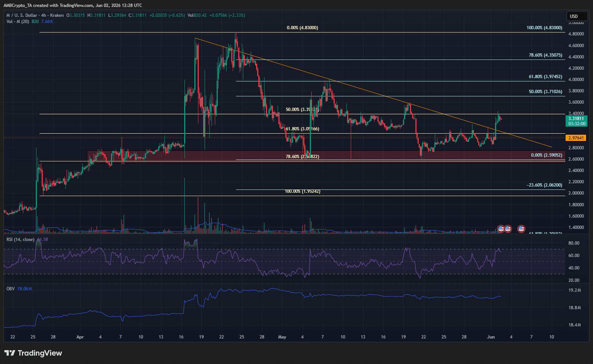Image resolution: width=593 pixels, height=364 pixels.
Task: Click the countdown timer 03:32:00
Action: [x=577, y=124]
